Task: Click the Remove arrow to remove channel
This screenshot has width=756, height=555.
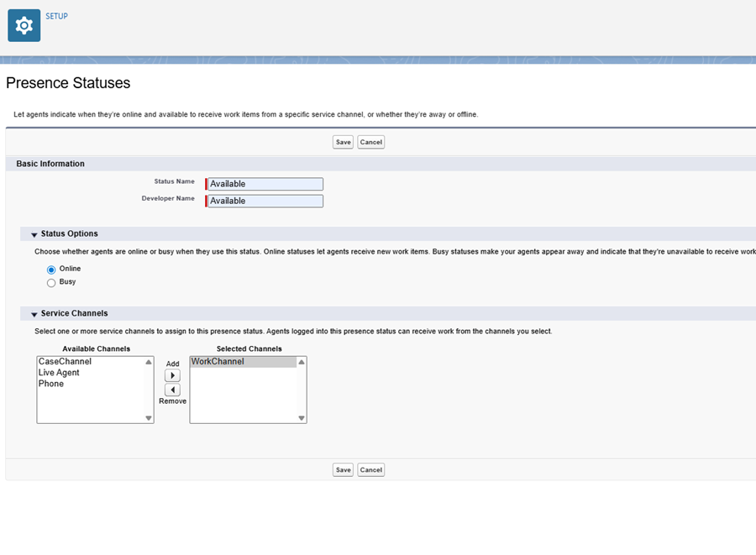Action: coord(172,390)
